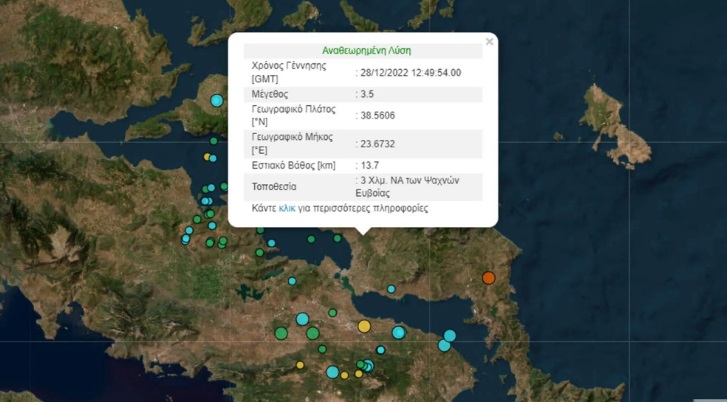
Task: Select the focal depth value 13.7
Action: pos(370,164)
